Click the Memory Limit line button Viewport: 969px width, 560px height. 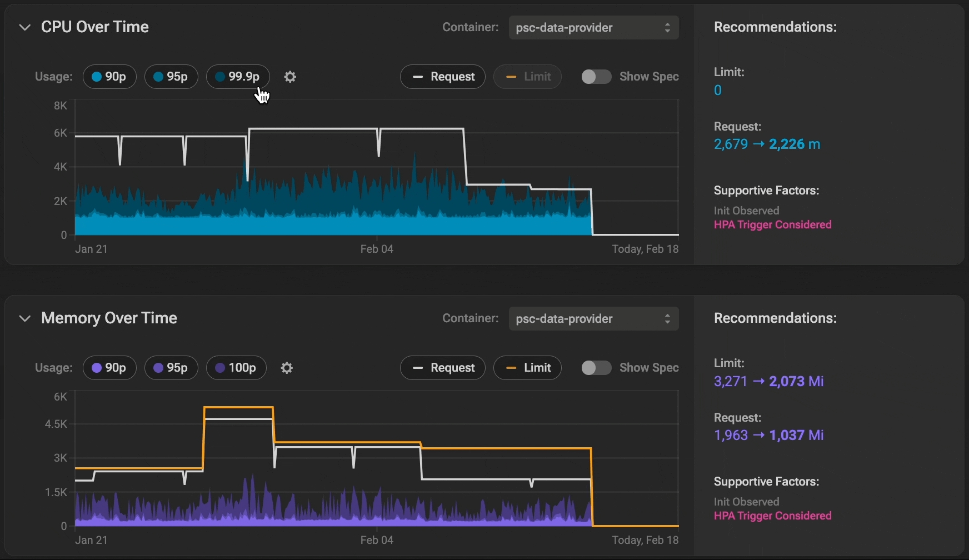point(527,368)
